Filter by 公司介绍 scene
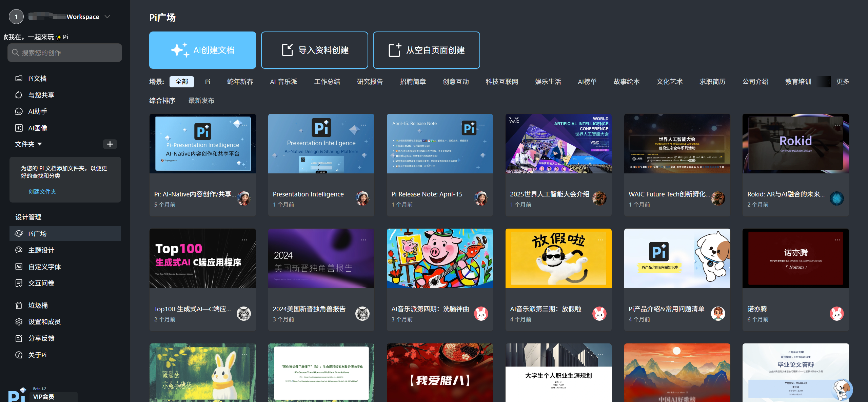 pyautogui.click(x=755, y=82)
